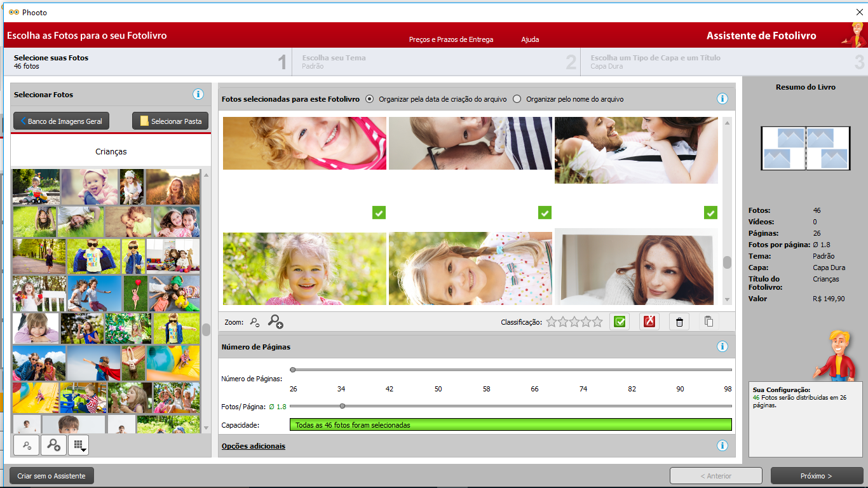Open the Ajuda menu item
868x488 pixels.
tap(530, 39)
